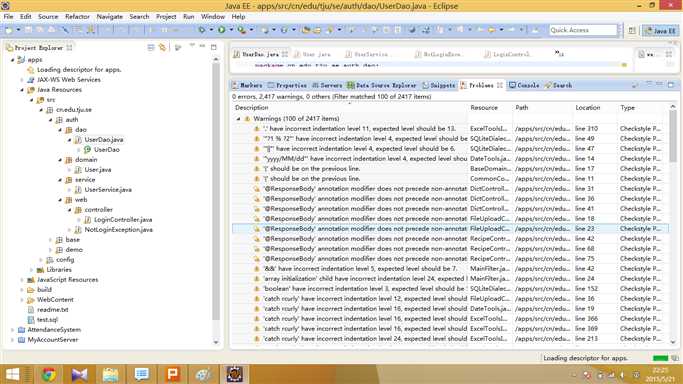The image size is (683, 384).
Task: Open the Project menu
Action: (166, 17)
